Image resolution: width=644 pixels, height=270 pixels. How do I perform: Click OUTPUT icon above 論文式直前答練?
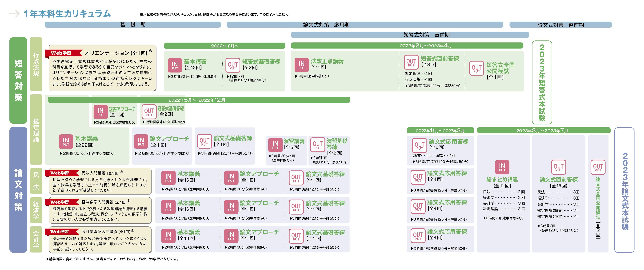pyautogui.click(x=559, y=167)
